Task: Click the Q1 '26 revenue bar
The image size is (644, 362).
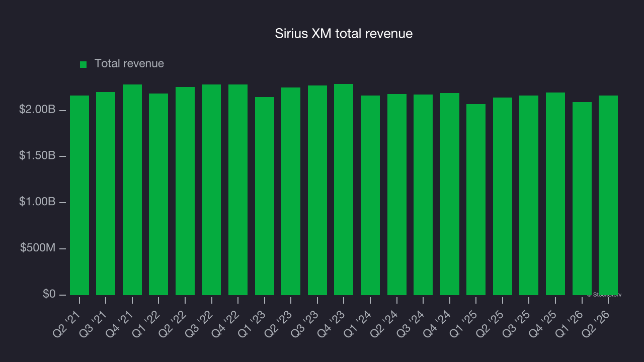Action: [x=582, y=199]
